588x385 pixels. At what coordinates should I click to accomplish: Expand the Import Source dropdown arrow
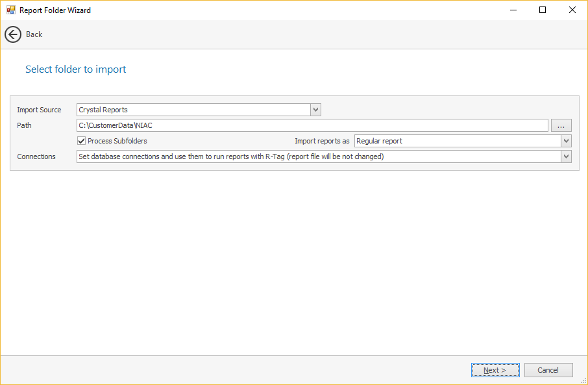[315, 110]
